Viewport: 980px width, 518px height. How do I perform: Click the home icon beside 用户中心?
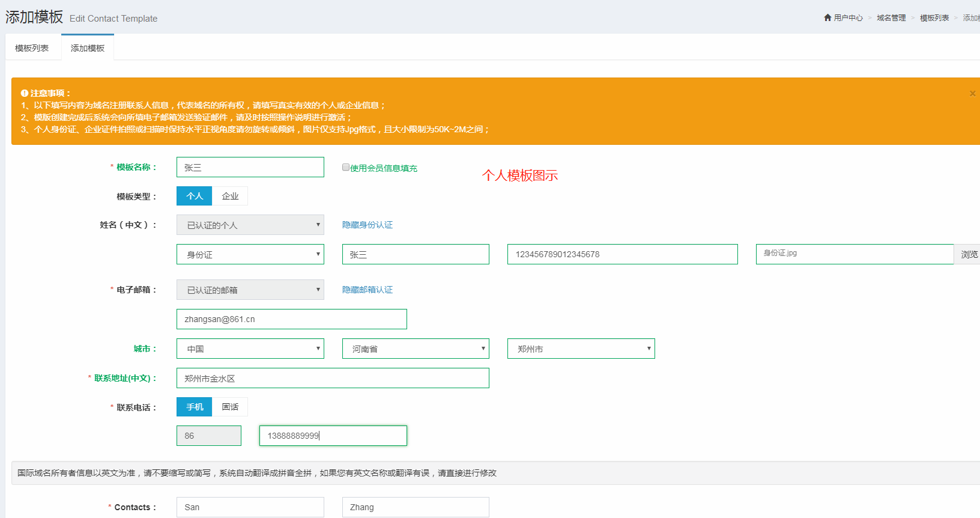[x=827, y=18]
